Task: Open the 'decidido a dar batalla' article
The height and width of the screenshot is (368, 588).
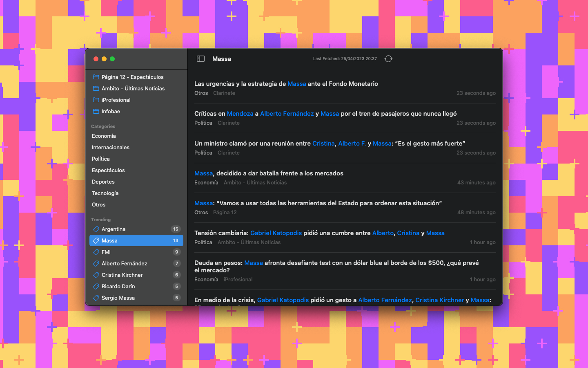Action: click(x=280, y=173)
